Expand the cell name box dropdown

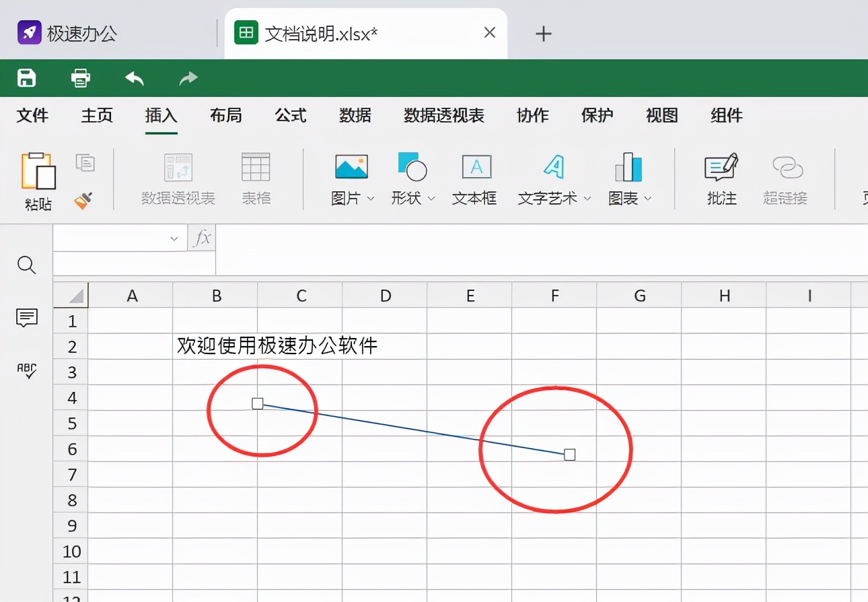pyautogui.click(x=174, y=238)
